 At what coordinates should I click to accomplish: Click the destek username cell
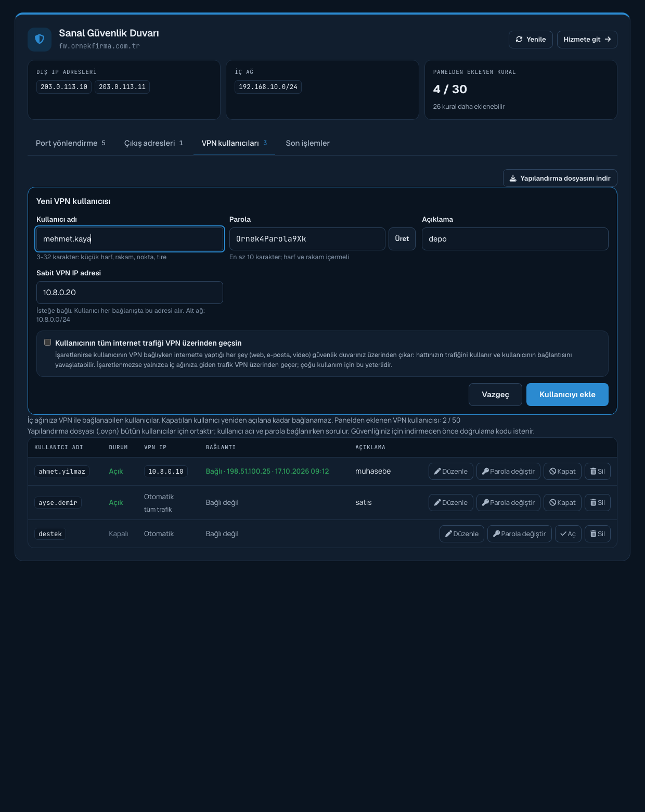(50, 534)
